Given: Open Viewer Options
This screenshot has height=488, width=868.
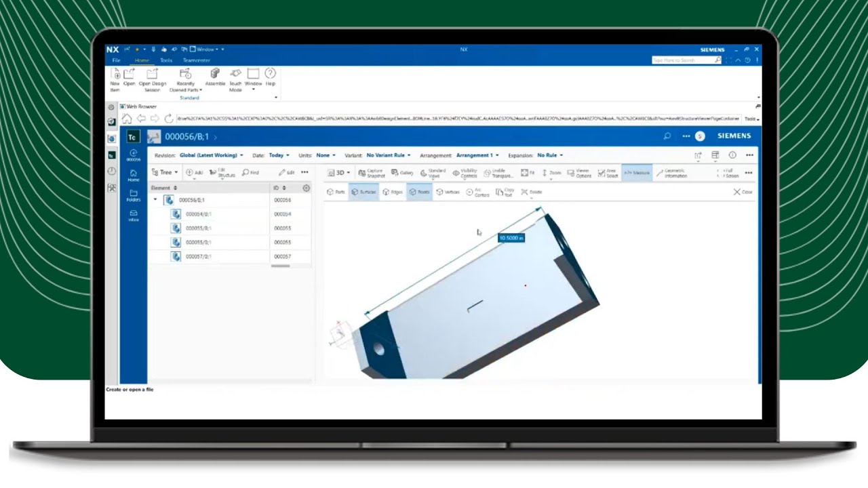Looking at the screenshot, I should [578, 174].
